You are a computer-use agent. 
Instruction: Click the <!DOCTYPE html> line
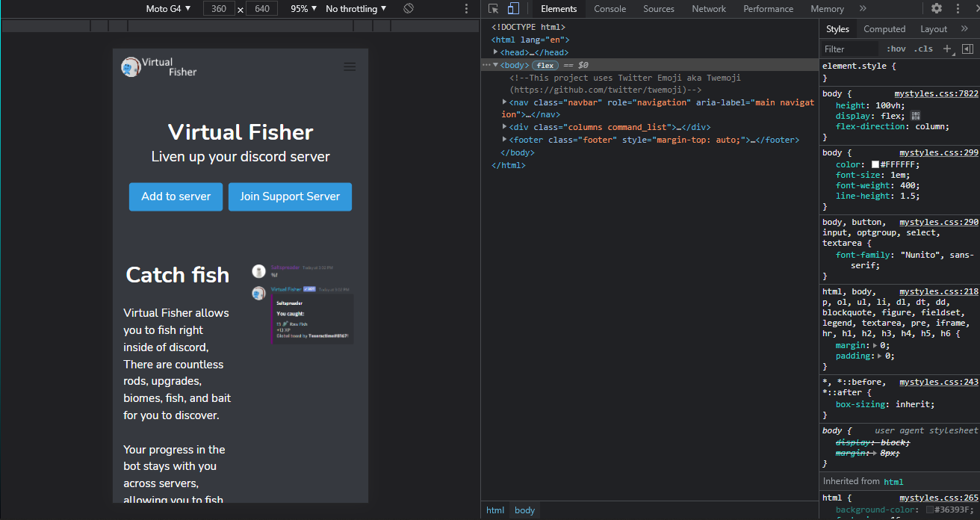(528, 27)
